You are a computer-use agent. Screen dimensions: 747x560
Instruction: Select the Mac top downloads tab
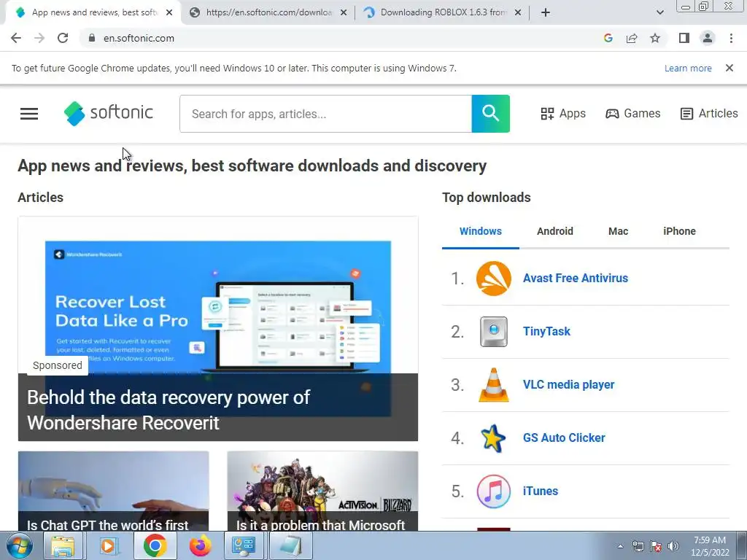(x=618, y=231)
